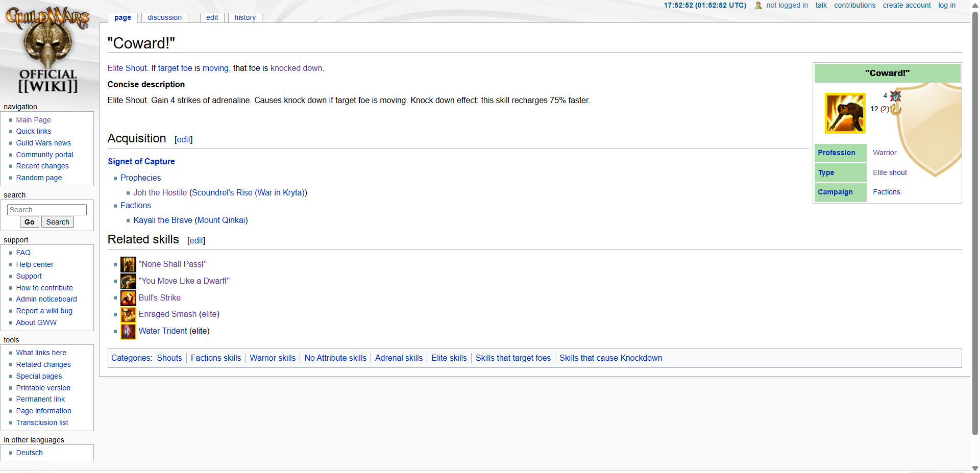This screenshot has height=473, width=980.
Task: Open contributions in the top bar
Action: click(854, 5)
